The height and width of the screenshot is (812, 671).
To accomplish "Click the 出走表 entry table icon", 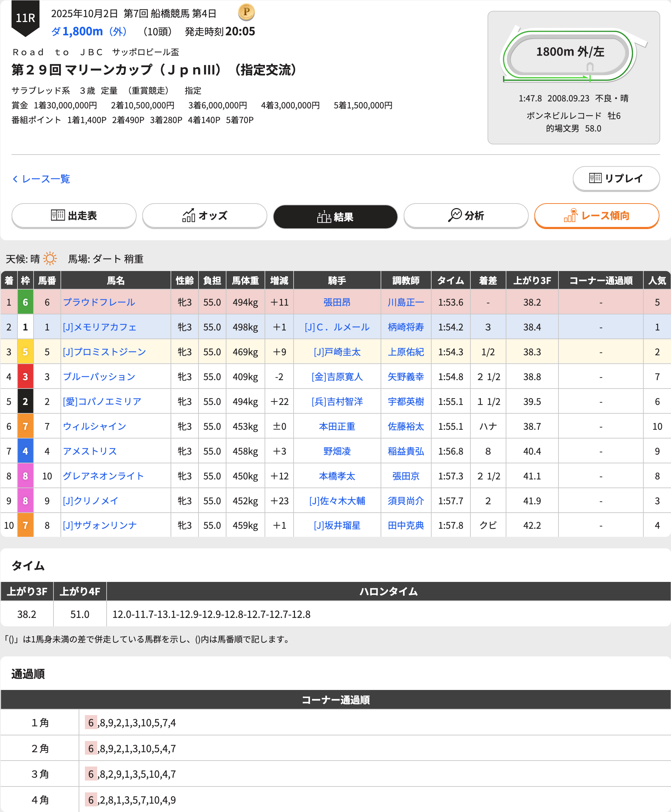I will click(x=58, y=215).
